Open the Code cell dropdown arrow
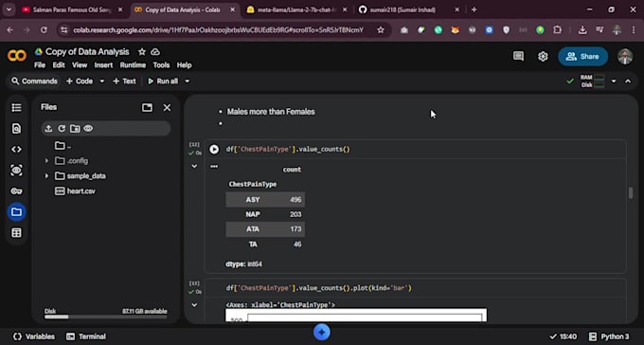This screenshot has height=345, width=644. pyautogui.click(x=102, y=81)
